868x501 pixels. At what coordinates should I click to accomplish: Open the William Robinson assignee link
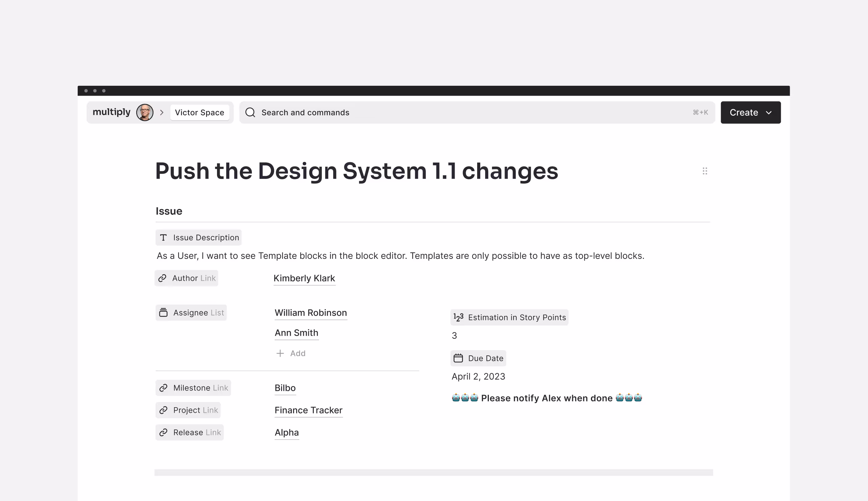coord(311,313)
